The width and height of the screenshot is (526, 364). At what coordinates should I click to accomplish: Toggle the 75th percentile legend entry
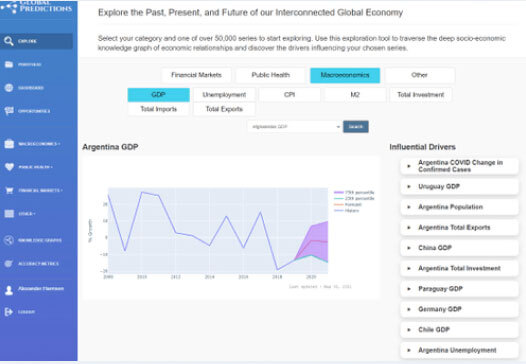[x=354, y=193]
